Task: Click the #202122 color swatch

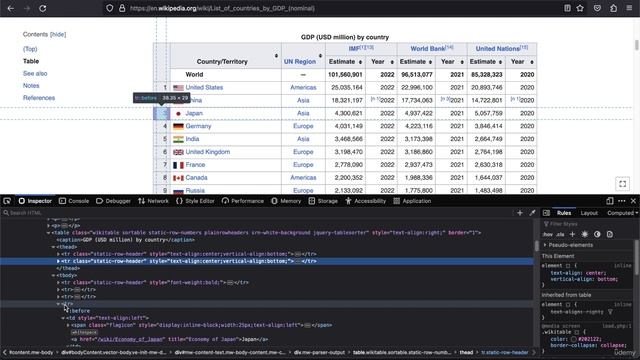Action: [x=573, y=339]
